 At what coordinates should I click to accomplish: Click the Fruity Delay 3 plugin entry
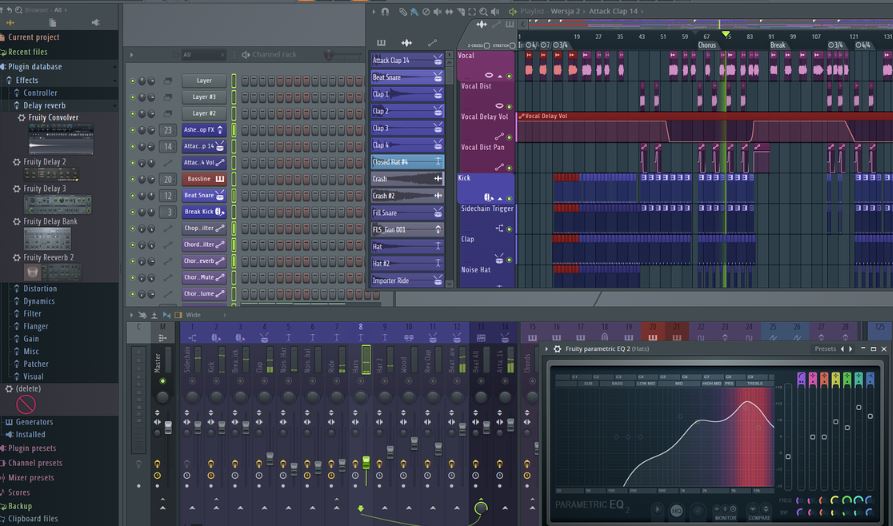click(x=44, y=188)
